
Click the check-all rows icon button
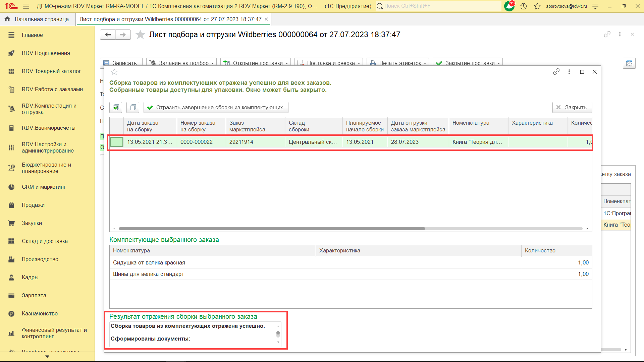(x=116, y=107)
